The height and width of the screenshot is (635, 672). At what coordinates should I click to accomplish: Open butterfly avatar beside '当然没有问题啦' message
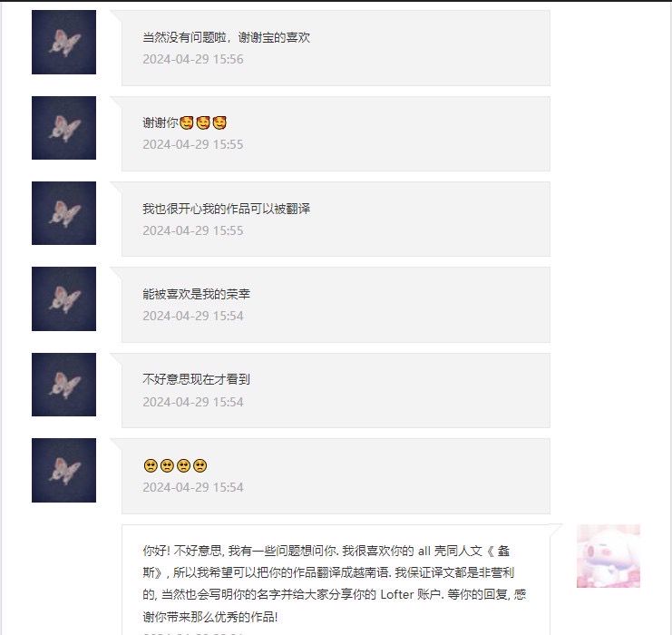tap(63, 42)
